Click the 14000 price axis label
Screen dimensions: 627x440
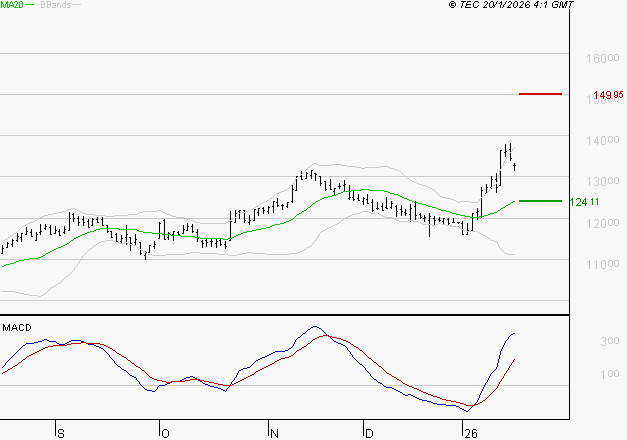point(603,140)
